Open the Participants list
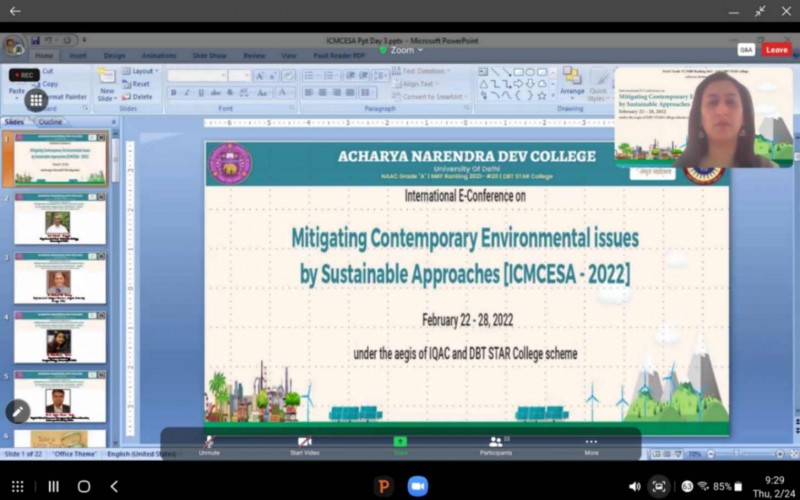The width and height of the screenshot is (800, 500). coord(496,445)
